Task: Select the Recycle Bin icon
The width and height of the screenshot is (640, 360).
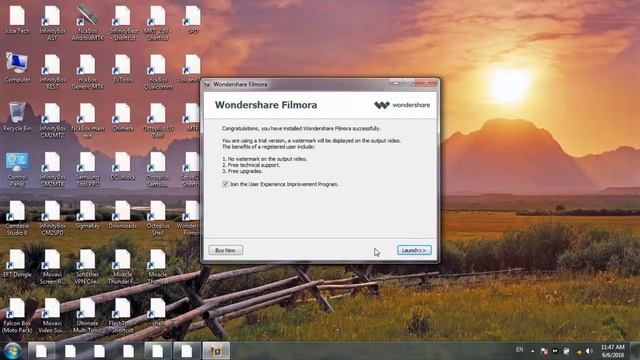Action: (x=17, y=117)
